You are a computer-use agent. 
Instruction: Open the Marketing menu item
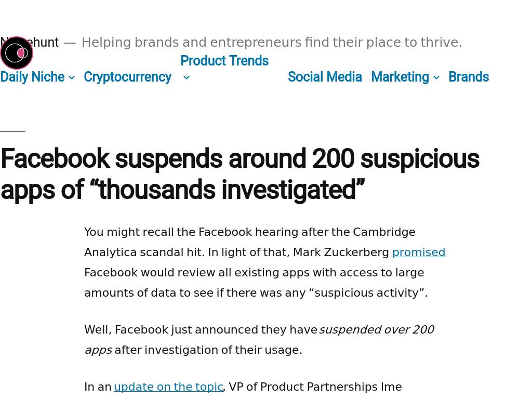(400, 77)
